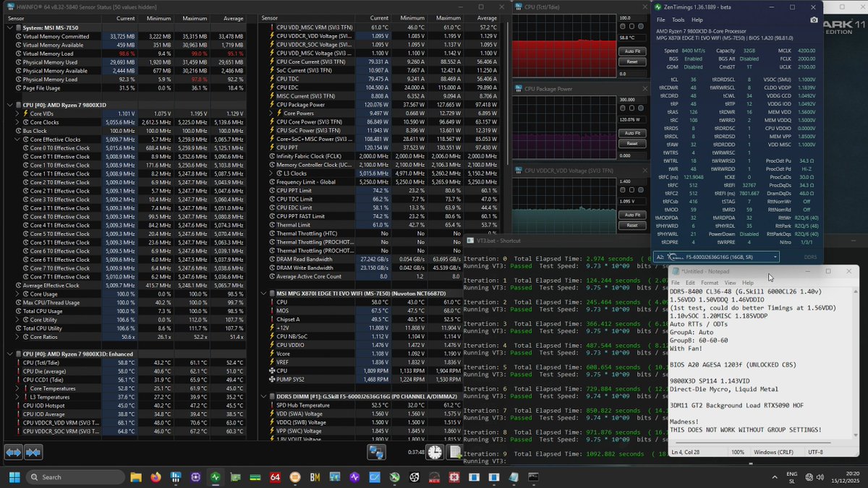Open the Xbox-style green taskbar icon
Screen dimensions: 868x488
coord(394,477)
